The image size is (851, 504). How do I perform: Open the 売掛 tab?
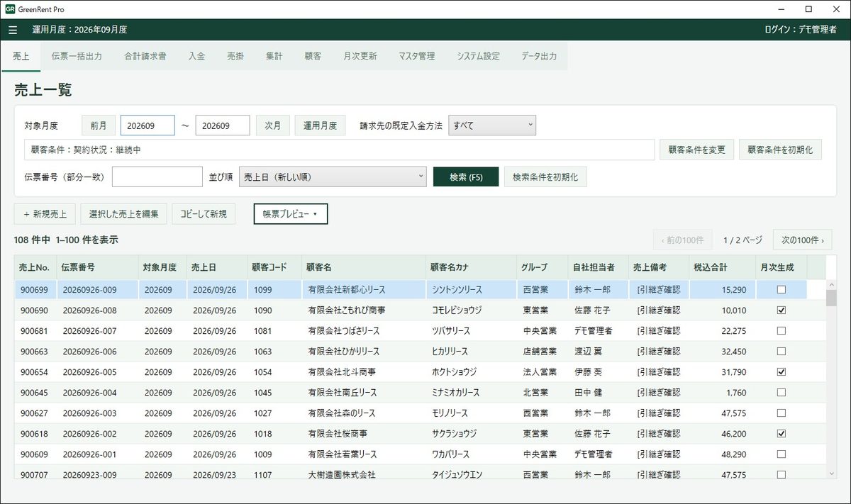235,56
